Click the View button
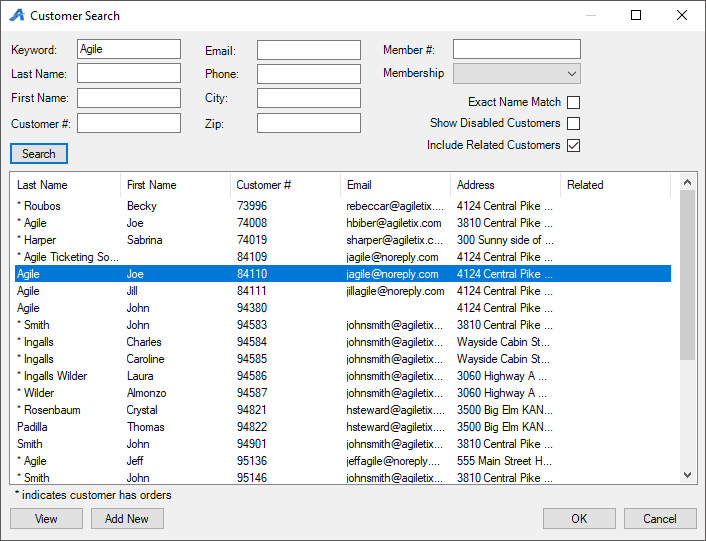706x541 pixels. click(x=46, y=518)
